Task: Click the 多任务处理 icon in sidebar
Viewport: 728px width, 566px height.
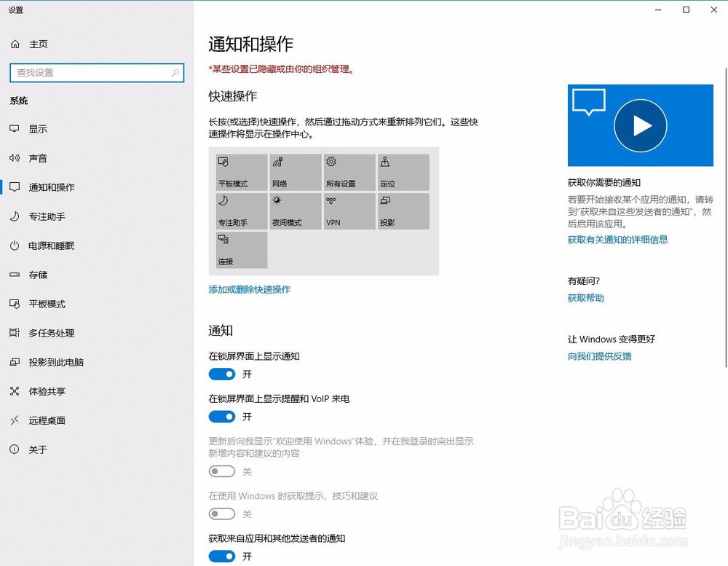Action: [15, 333]
